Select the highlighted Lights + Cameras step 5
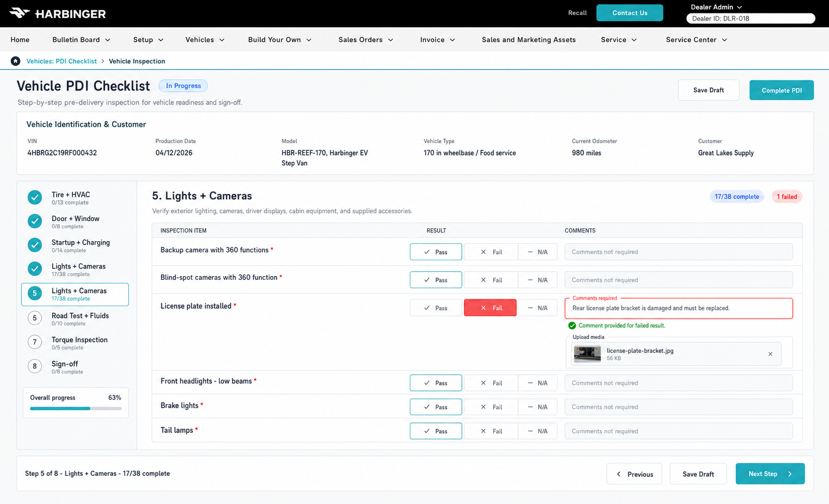 [75, 294]
